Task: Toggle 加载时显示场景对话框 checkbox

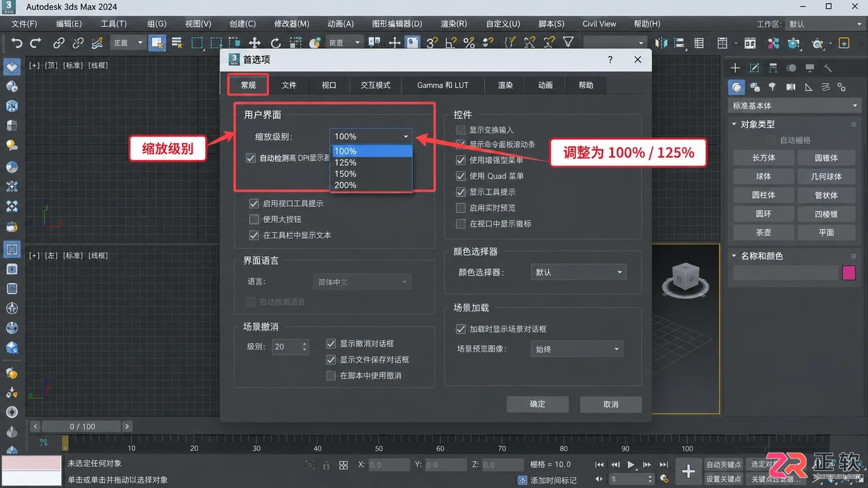Action: click(461, 329)
